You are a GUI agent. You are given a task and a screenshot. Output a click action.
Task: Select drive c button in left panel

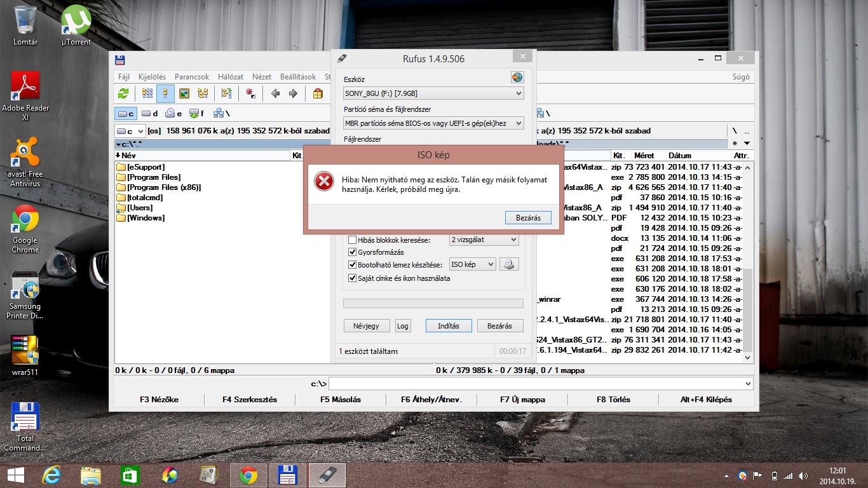click(x=126, y=114)
